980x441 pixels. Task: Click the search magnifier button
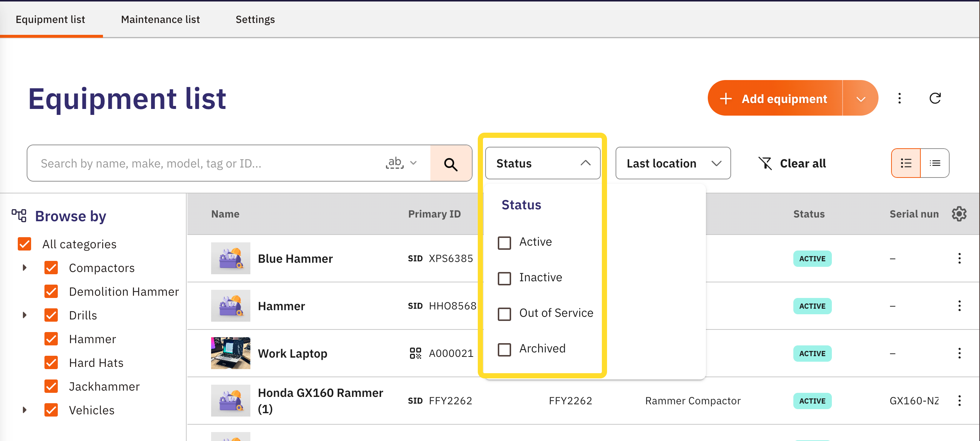click(451, 163)
